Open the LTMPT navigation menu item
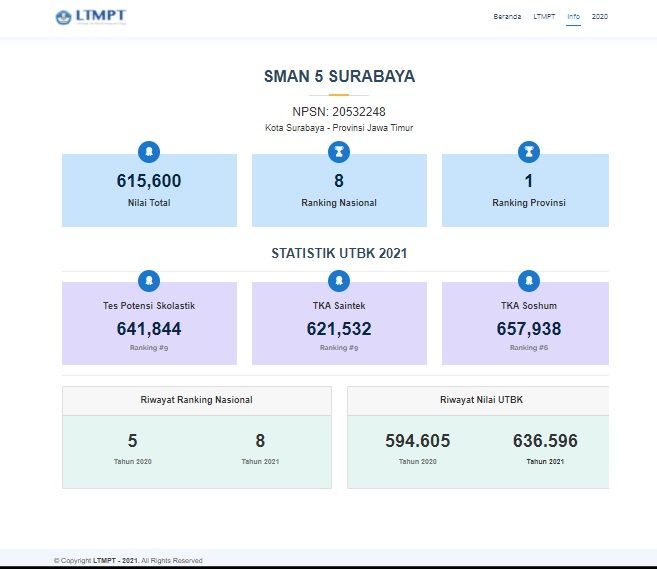The height and width of the screenshot is (569, 657). tap(544, 16)
